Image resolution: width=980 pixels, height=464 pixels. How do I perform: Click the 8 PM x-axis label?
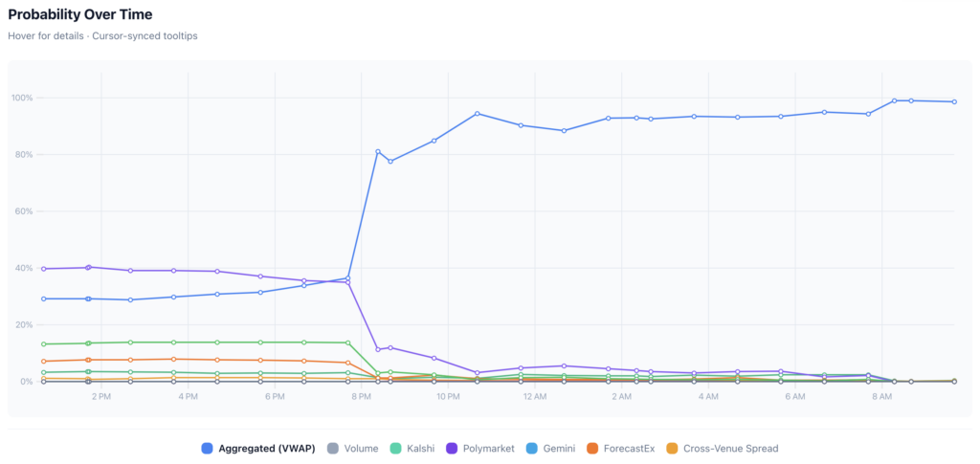point(361,396)
